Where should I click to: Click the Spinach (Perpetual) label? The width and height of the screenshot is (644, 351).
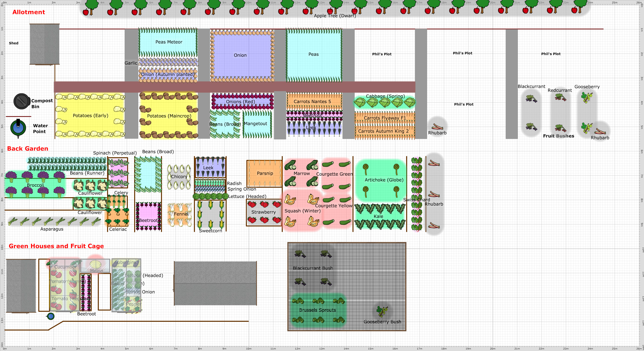coord(115,153)
